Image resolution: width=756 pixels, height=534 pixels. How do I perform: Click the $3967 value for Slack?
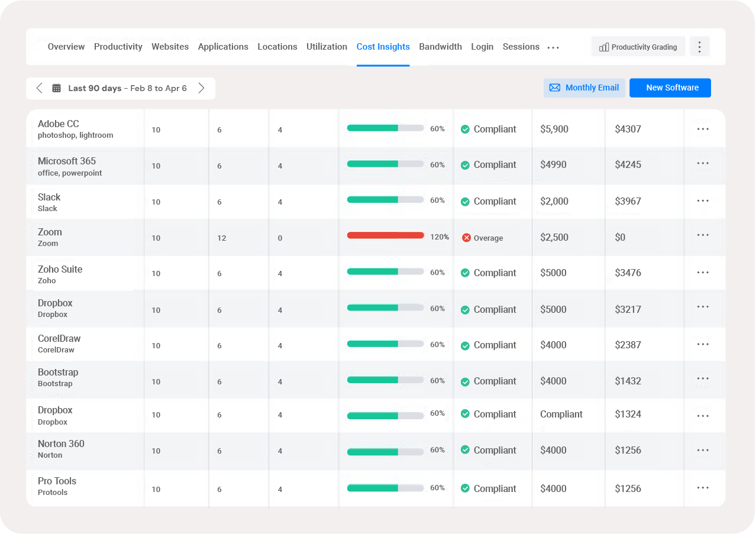[628, 201]
